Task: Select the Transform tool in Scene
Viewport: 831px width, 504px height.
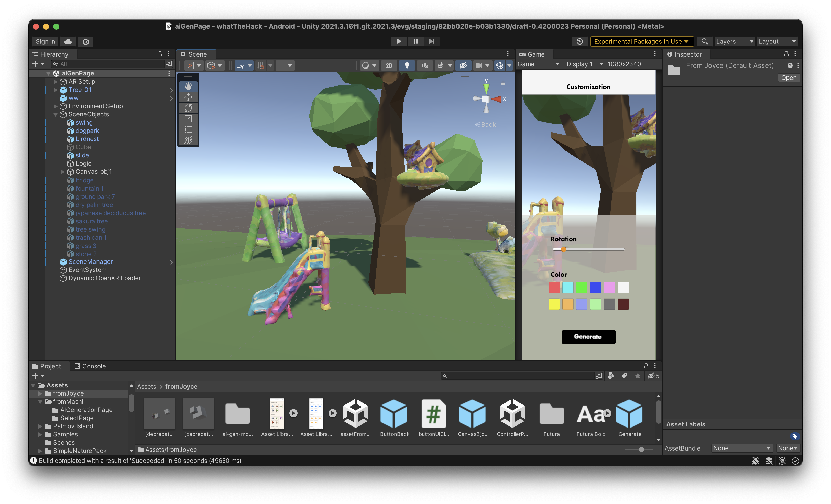Action: pyautogui.click(x=188, y=140)
